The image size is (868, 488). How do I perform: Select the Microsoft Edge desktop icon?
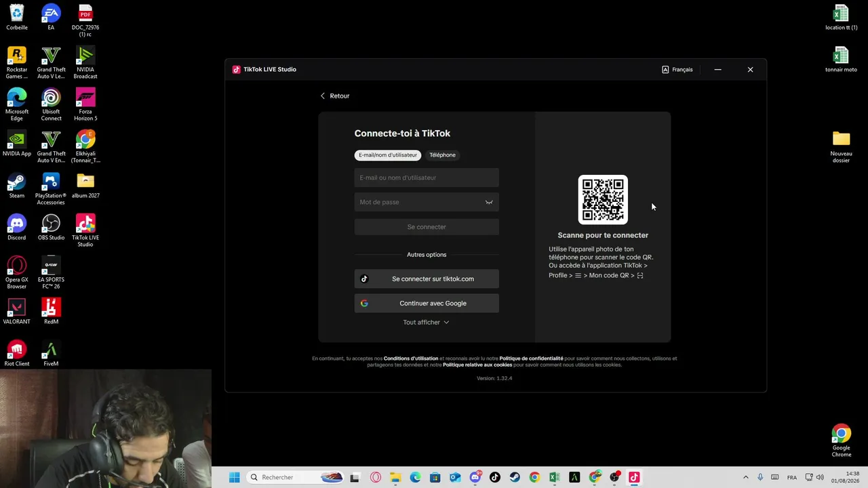(x=17, y=105)
